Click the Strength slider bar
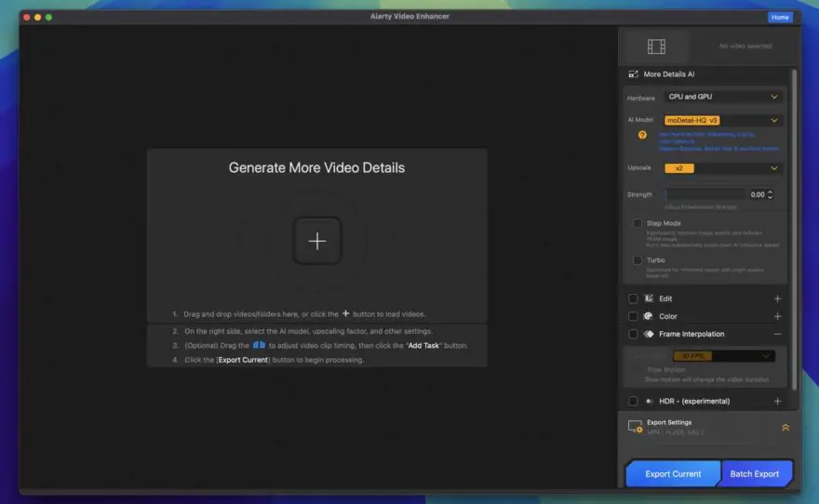 click(x=705, y=194)
